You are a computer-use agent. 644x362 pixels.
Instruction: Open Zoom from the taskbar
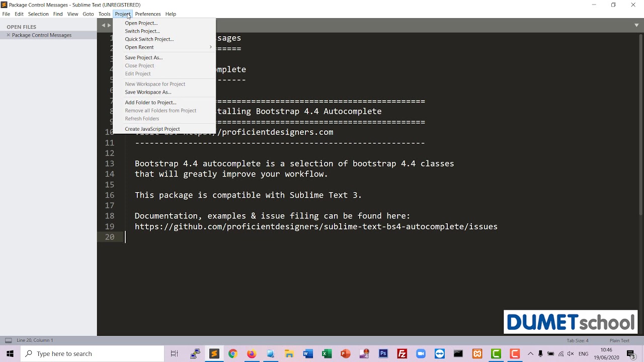tap(421, 353)
